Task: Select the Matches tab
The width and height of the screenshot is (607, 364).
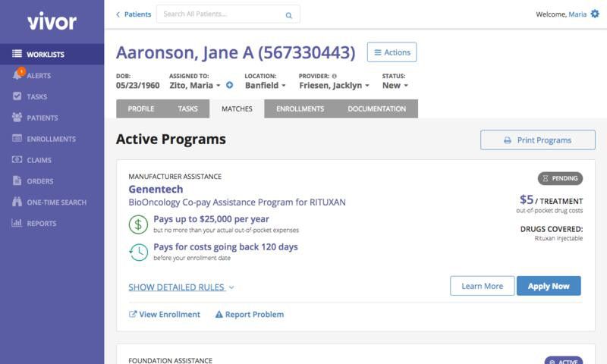Action: pyautogui.click(x=237, y=108)
